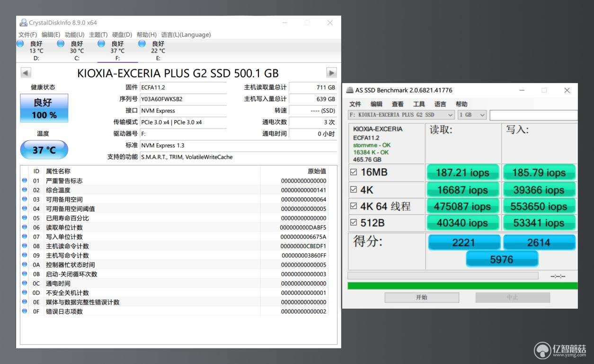The height and width of the screenshot is (364, 594).
Task: Open 编辑(E) menu in CrystalDiskInfo
Action: (51, 35)
